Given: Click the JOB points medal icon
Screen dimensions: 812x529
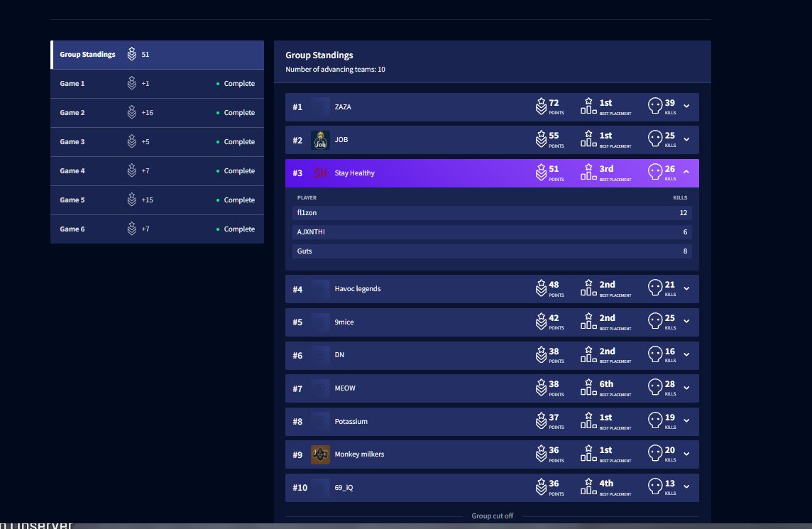Looking at the screenshot, I should [541, 139].
